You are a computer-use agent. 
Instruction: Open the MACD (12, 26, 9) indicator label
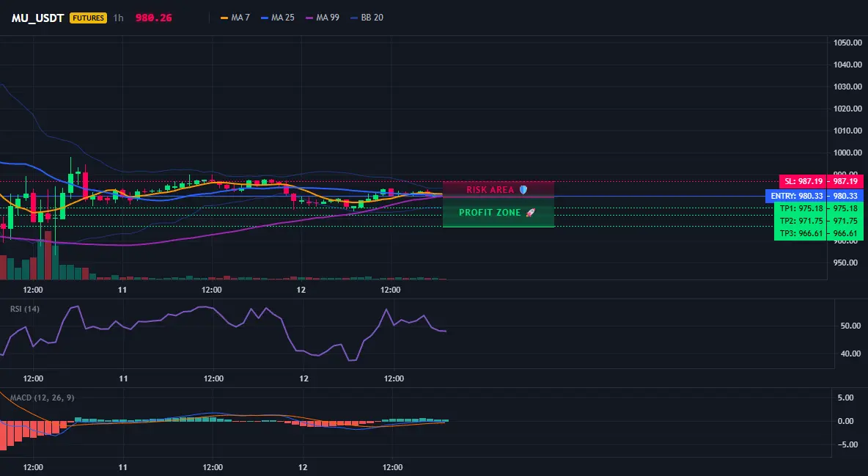[x=42, y=398]
